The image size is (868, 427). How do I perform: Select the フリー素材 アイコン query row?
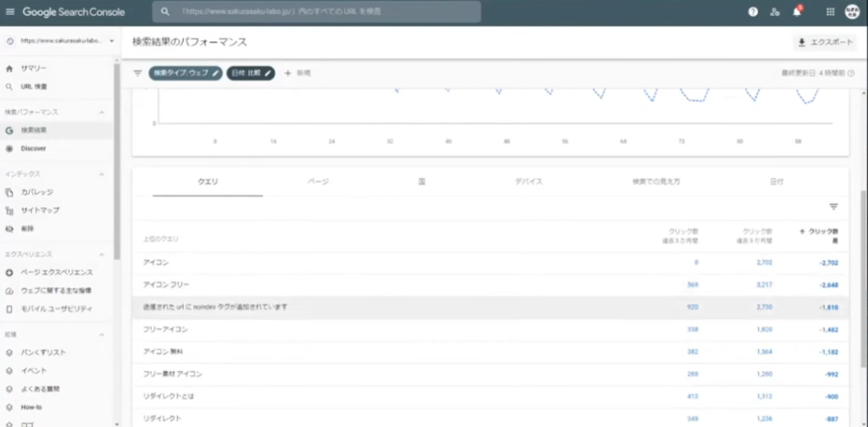pos(490,374)
